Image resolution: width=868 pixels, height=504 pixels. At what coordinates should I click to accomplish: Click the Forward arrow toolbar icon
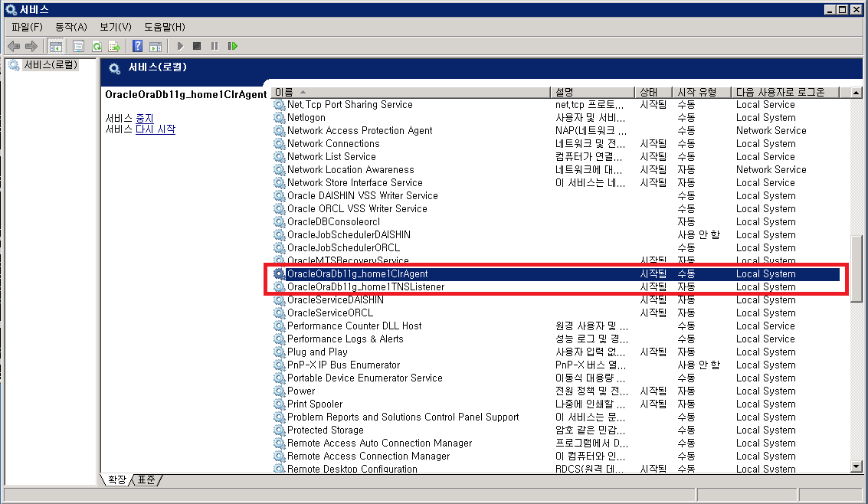tap(31, 46)
